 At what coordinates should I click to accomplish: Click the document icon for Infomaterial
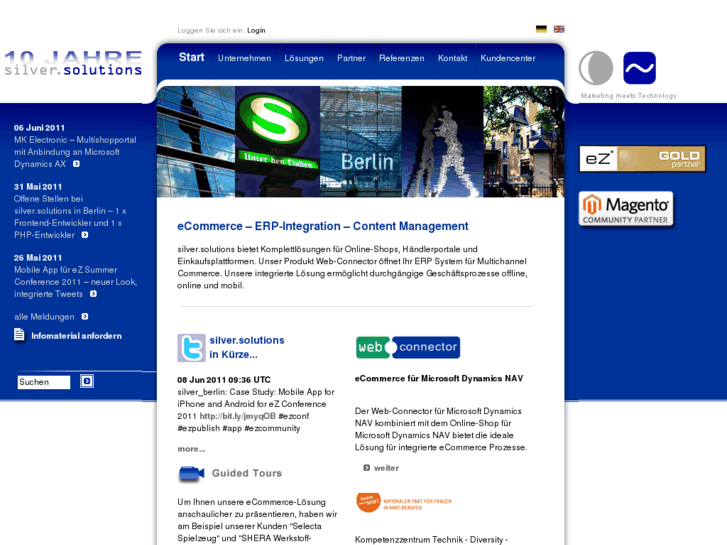(19, 334)
